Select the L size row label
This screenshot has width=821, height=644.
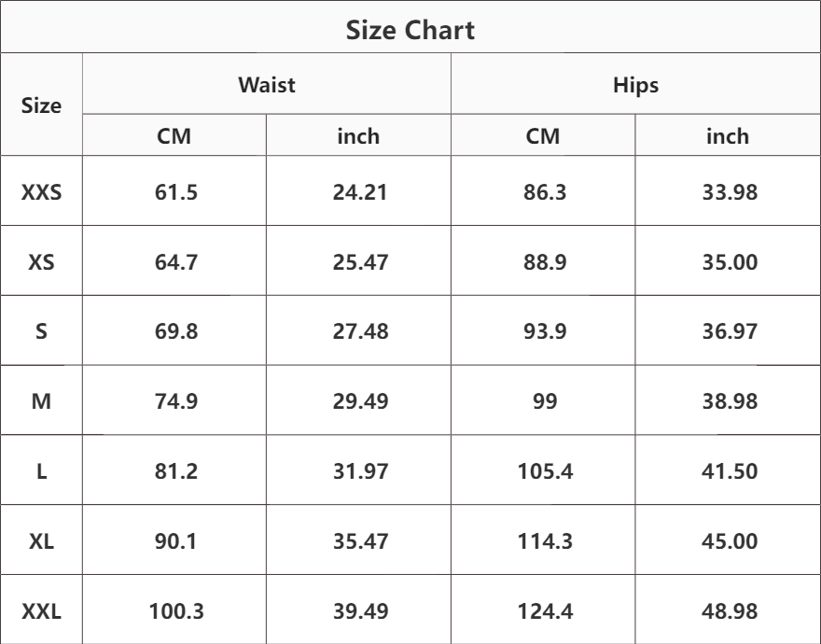click(41, 472)
